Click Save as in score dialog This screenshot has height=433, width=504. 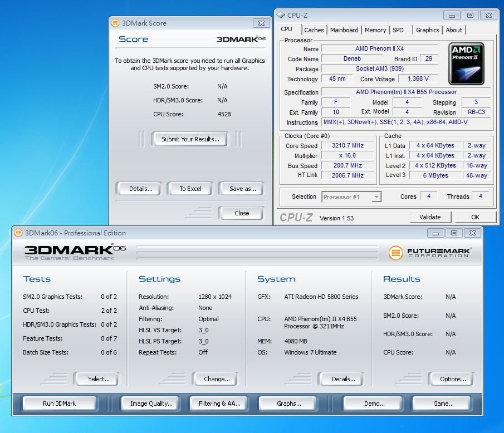242,189
